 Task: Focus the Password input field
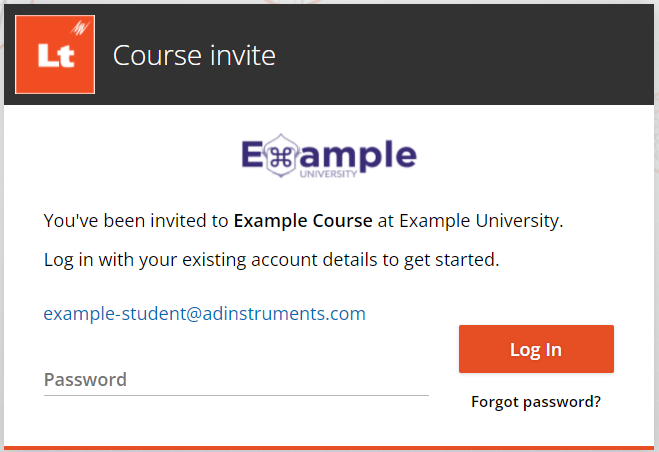tap(236, 380)
